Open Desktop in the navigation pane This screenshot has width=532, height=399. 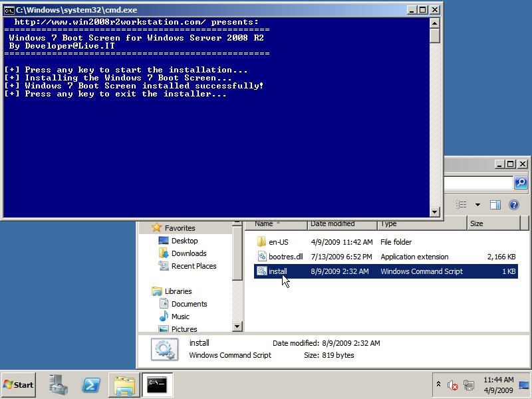tap(184, 241)
